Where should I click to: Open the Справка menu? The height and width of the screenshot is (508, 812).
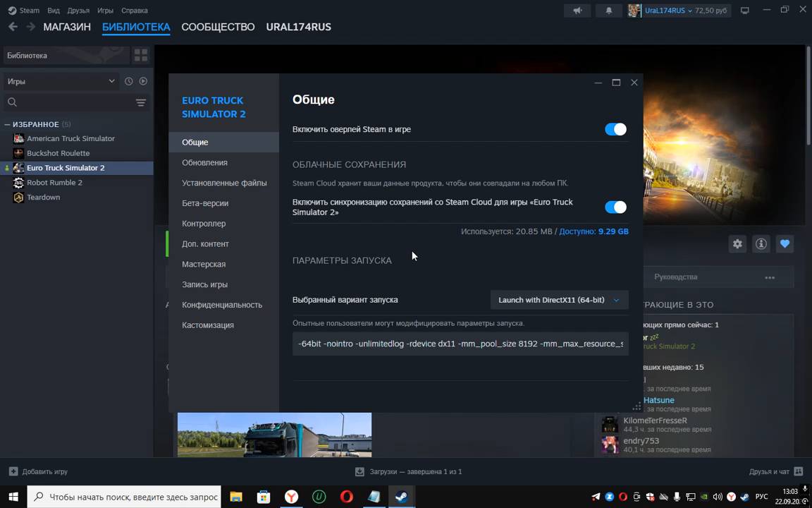click(x=135, y=11)
